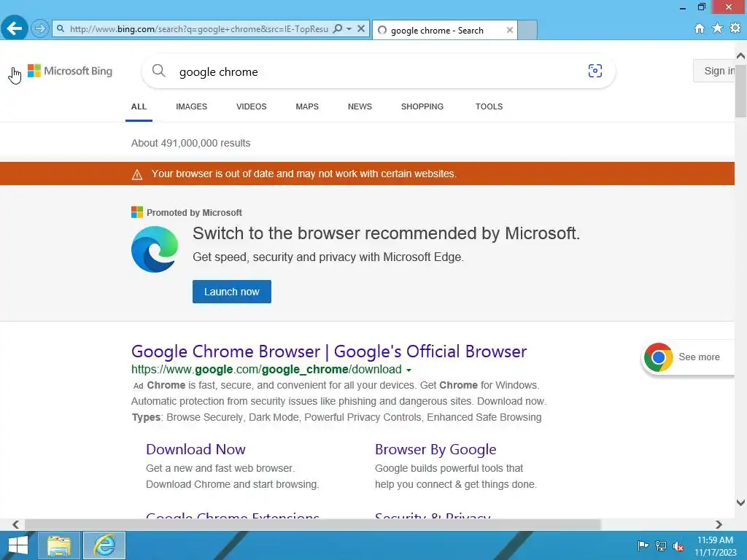747x560 pixels.
Task: Click the Internet Explorer taskbar icon
Action: [104, 545]
